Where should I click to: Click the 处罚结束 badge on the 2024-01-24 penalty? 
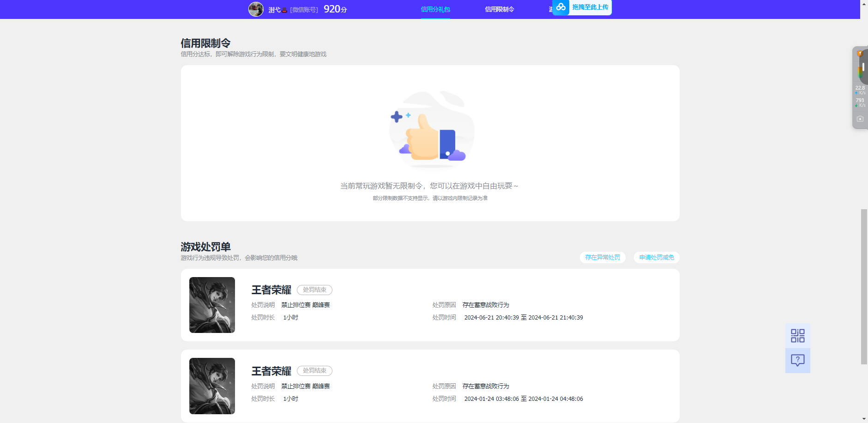tap(314, 371)
